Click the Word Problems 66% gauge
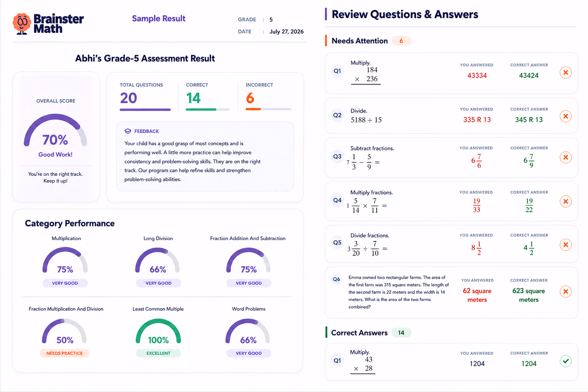The width and height of the screenshot is (588, 392). (x=248, y=331)
